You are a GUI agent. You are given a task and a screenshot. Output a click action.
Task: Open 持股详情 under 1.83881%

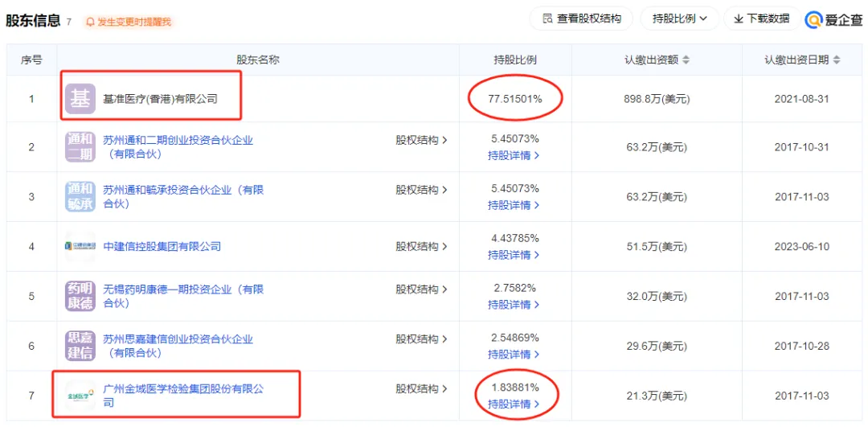(x=514, y=404)
